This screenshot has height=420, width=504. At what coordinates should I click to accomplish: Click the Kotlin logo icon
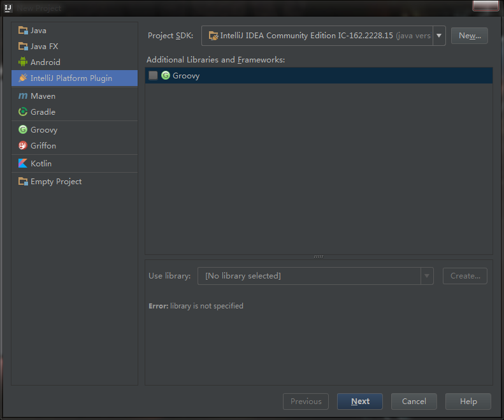pos(23,163)
